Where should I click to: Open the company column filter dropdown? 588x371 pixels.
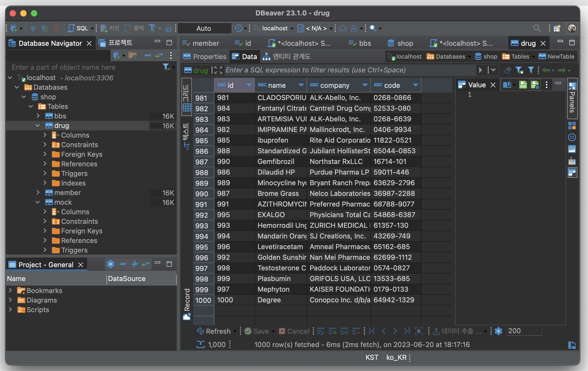[x=365, y=85]
